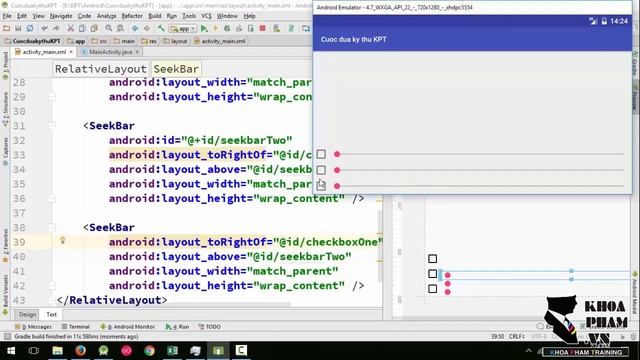Click fold marker at line 36
Viewport: 640px width, 360px height.
coord(52,198)
